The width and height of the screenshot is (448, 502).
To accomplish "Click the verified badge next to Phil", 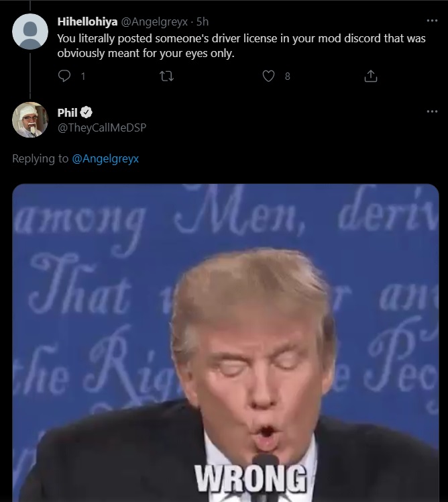I will [86, 112].
